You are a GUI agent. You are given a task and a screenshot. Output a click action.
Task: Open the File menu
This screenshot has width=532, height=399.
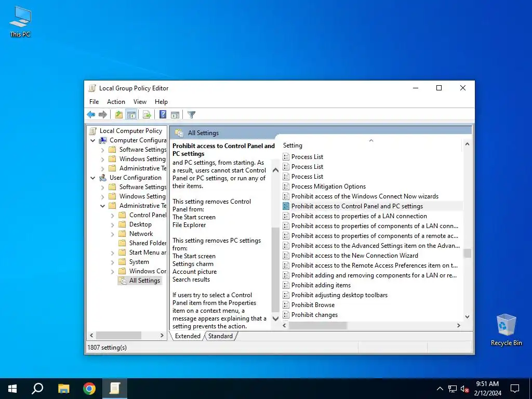tap(94, 102)
